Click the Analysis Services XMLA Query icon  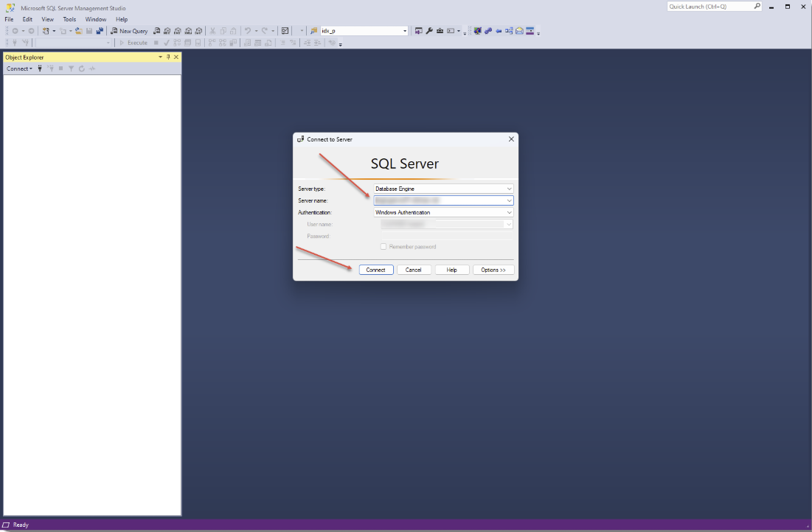pyautogui.click(x=188, y=31)
